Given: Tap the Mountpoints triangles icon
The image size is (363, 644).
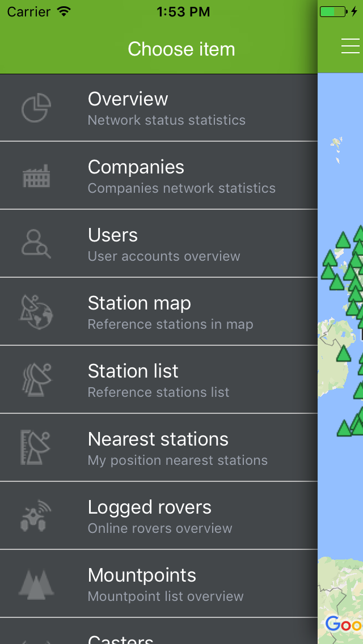Looking at the screenshot, I should [36, 583].
